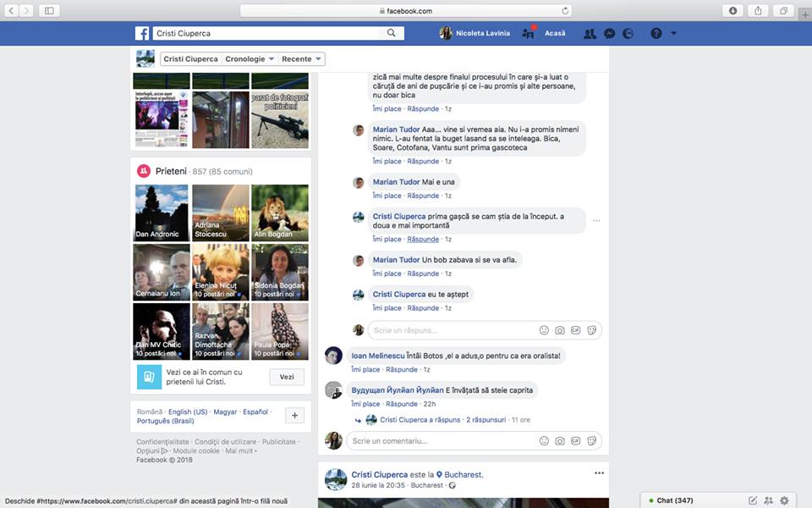Click the Facebook logo in the header
This screenshot has width=812, height=508.
(142, 34)
